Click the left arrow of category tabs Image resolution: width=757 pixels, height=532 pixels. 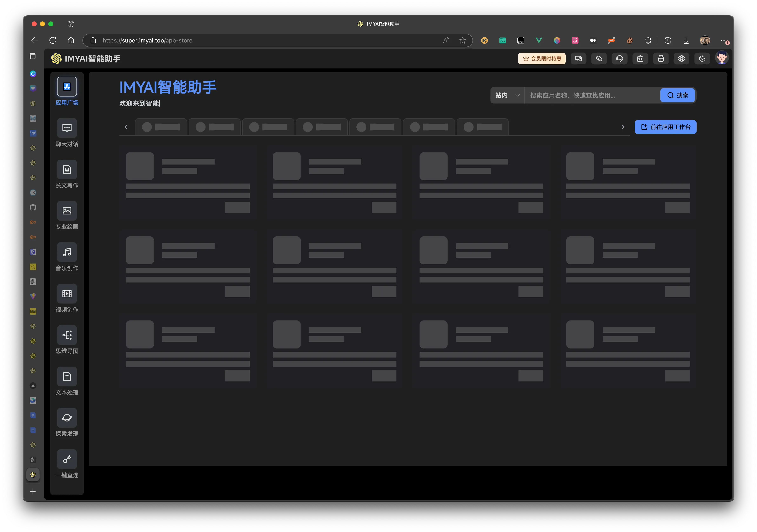click(x=126, y=127)
